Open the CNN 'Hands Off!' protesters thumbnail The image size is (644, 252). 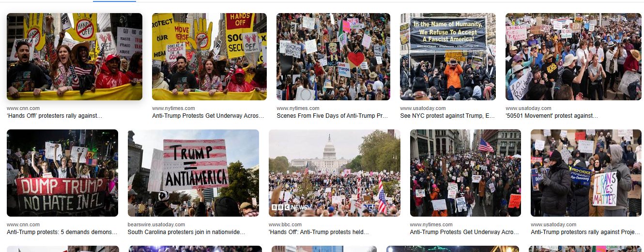click(x=75, y=57)
